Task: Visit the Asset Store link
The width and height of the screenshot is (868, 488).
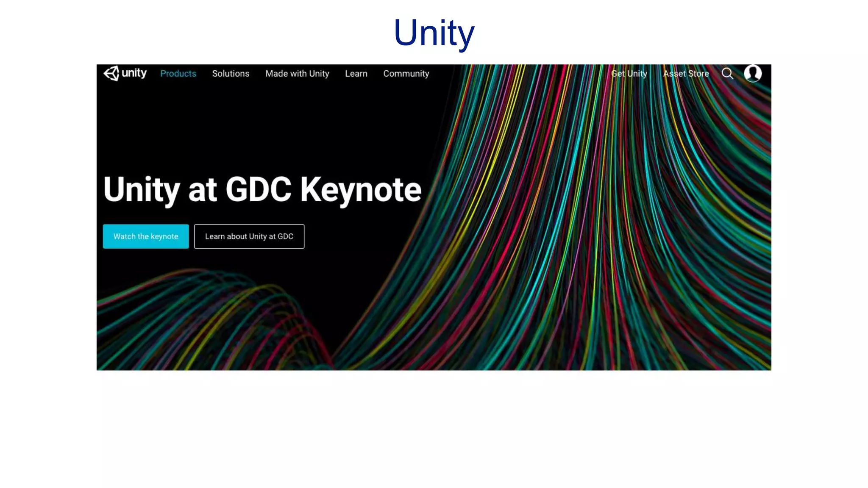Action: [x=686, y=74]
